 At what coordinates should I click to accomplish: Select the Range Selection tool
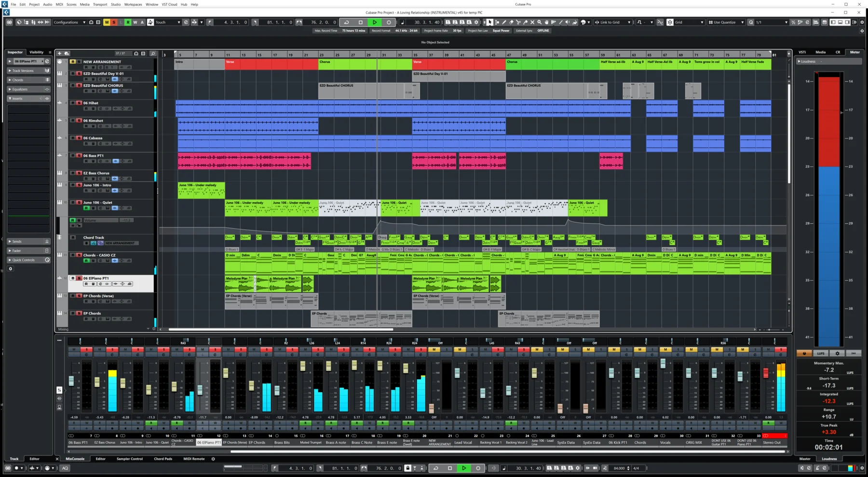coord(497,22)
